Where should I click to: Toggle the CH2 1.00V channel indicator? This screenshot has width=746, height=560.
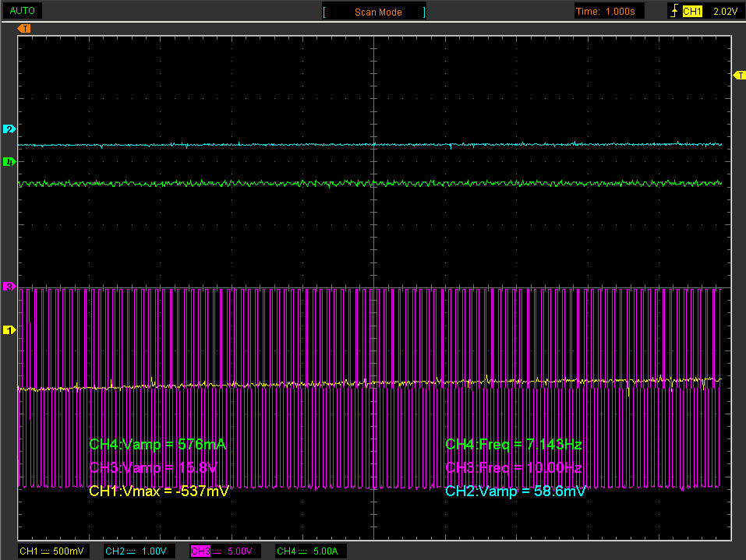[137, 551]
